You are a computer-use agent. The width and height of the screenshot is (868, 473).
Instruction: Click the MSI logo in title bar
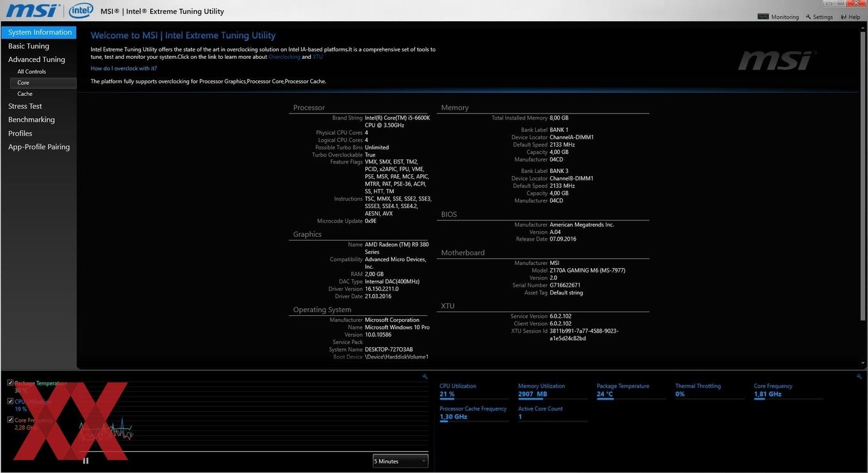click(x=33, y=11)
